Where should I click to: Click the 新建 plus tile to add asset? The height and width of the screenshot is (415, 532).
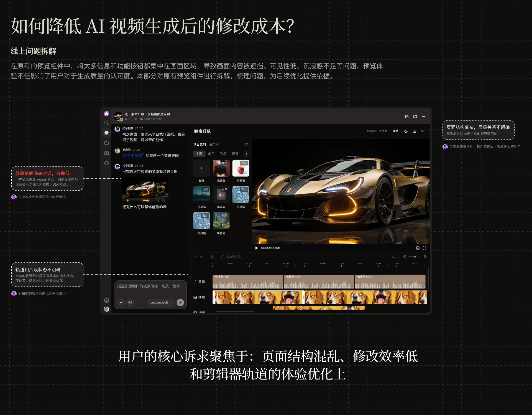tap(202, 168)
